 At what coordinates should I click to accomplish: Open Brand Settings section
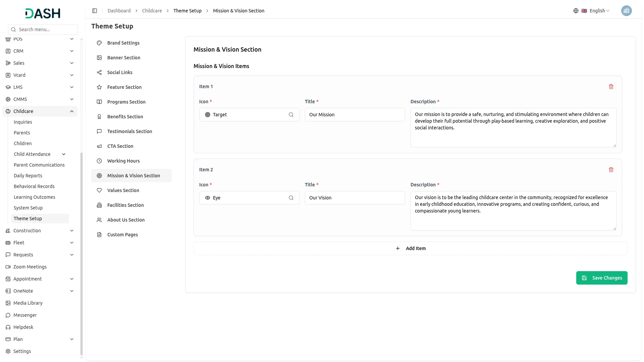(x=123, y=43)
